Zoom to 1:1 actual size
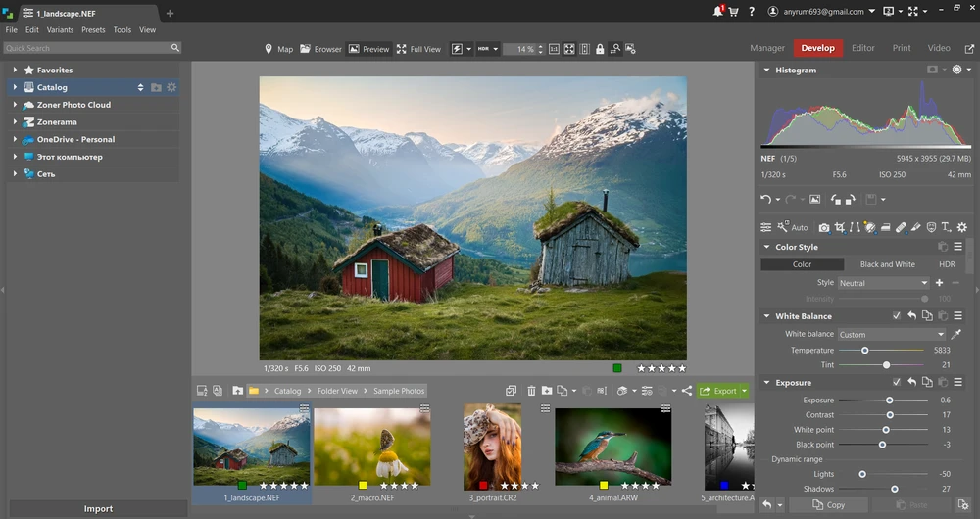 pos(554,49)
